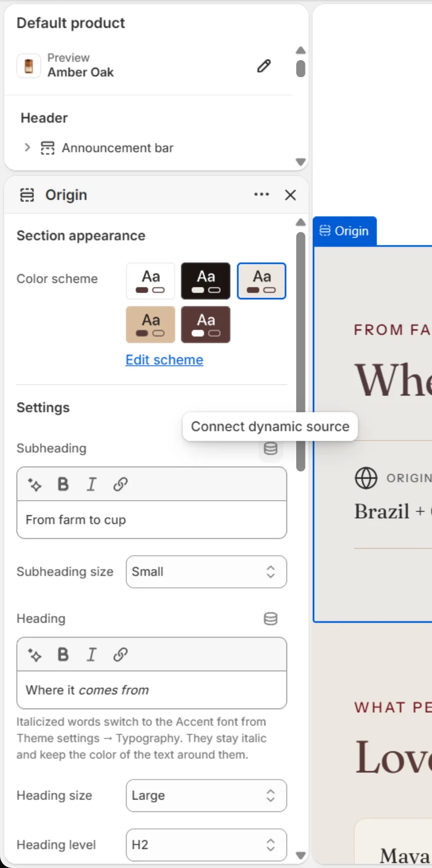This screenshot has width=432, height=868.
Task: Select the dark brown color scheme swatch
Action: pyautogui.click(x=206, y=324)
